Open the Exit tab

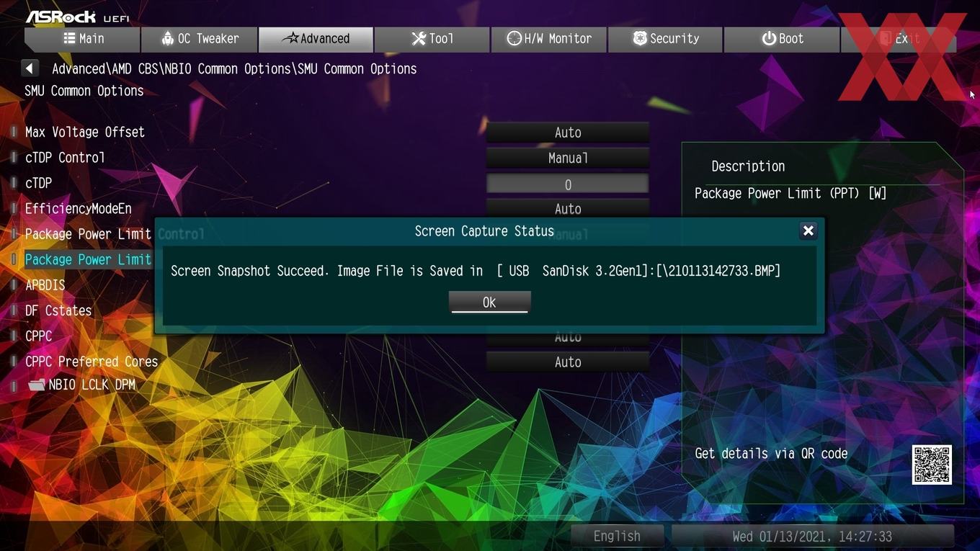pyautogui.click(x=899, y=39)
